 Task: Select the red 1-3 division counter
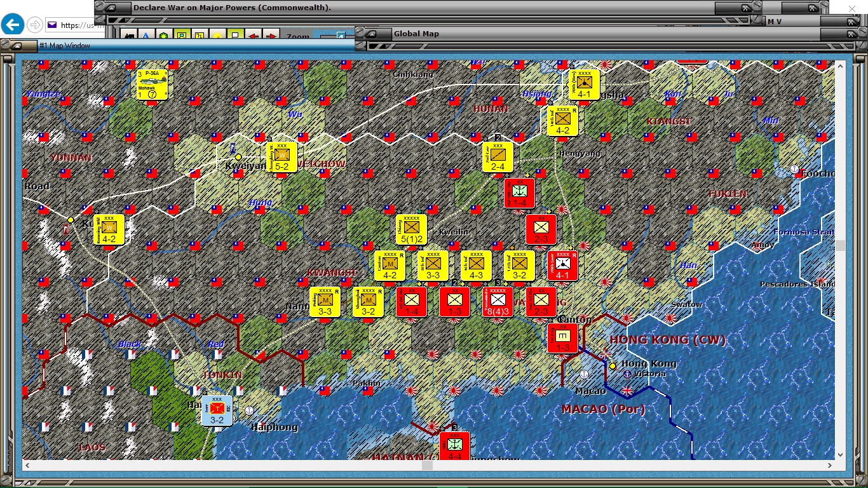455,302
